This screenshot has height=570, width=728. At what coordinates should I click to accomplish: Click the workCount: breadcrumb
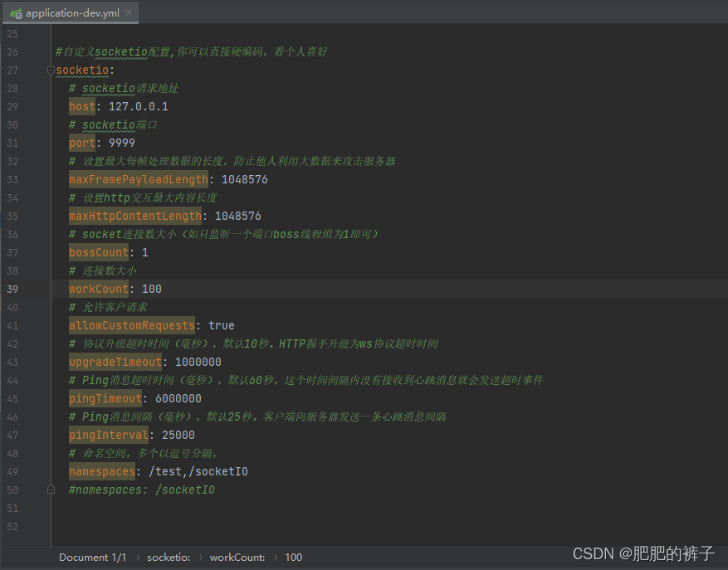[x=237, y=557]
